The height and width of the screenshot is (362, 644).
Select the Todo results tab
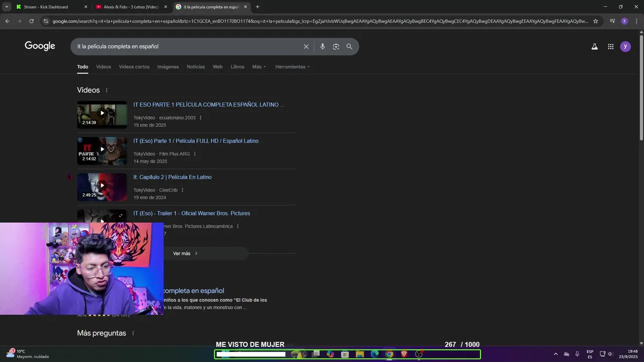(83, 67)
